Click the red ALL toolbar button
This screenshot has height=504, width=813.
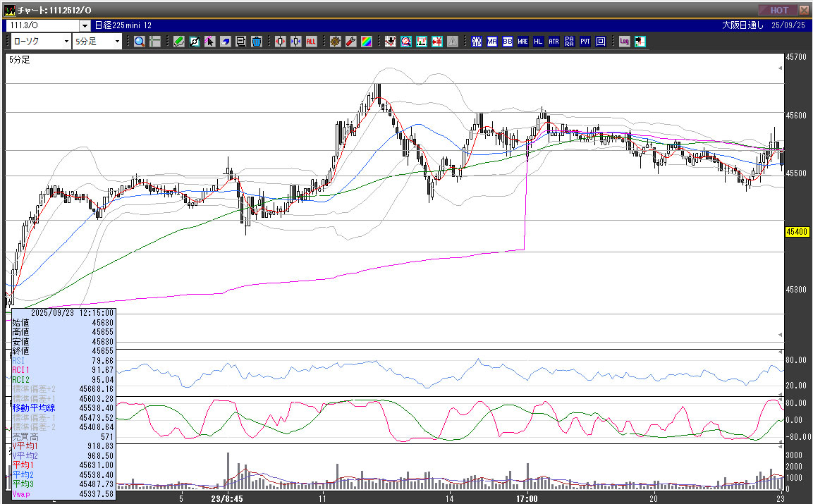click(311, 42)
